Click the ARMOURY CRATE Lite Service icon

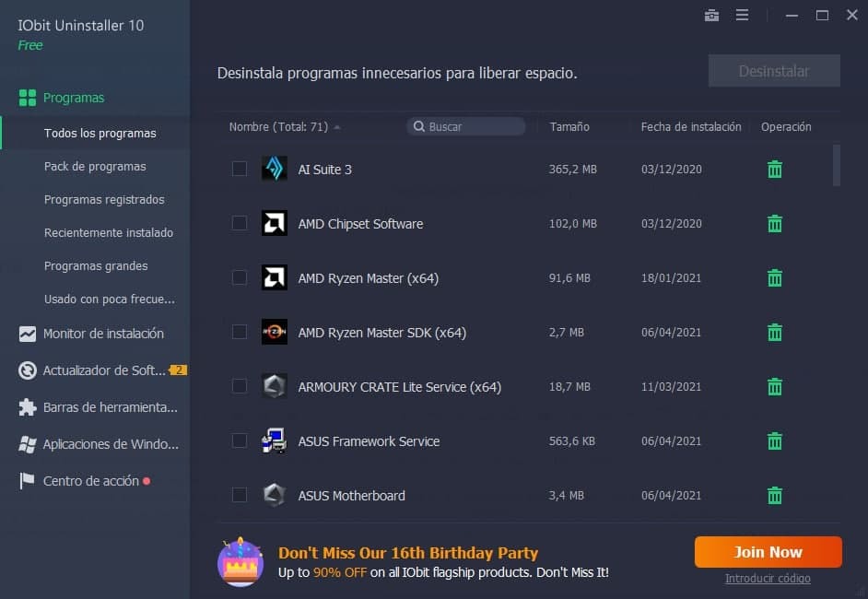[x=274, y=386]
